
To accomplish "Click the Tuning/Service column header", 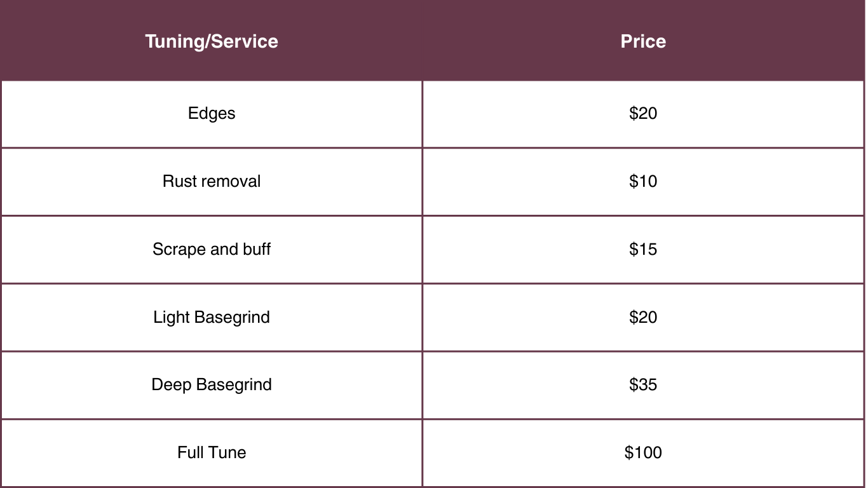I will pyautogui.click(x=212, y=41).
